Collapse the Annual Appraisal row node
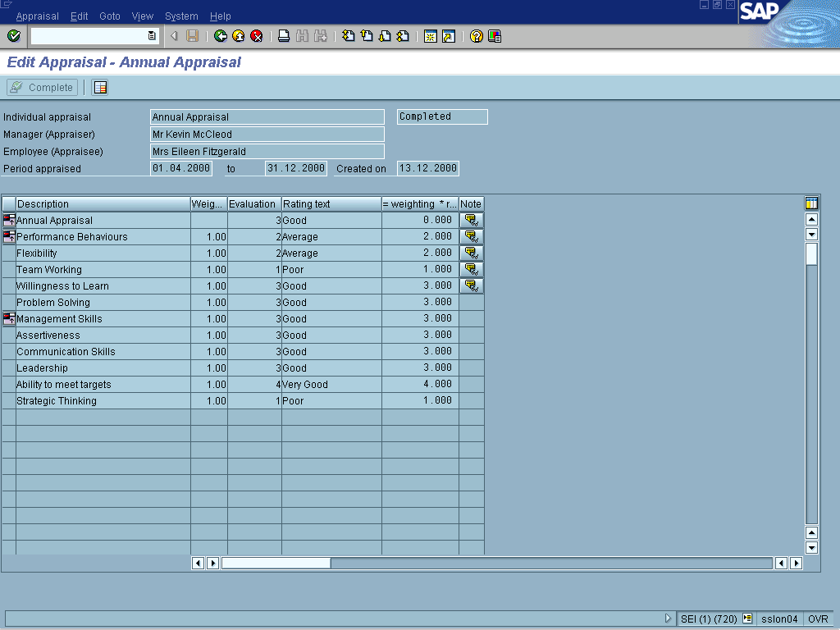This screenshot has width=840, height=630. pyautogui.click(x=9, y=220)
